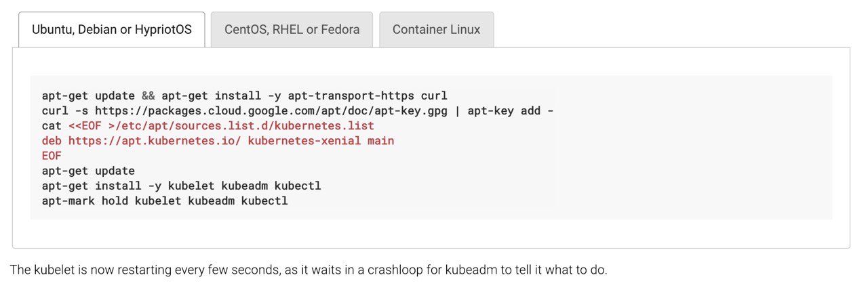Click 'curl' at the end of the first line

tap(434, 96)
